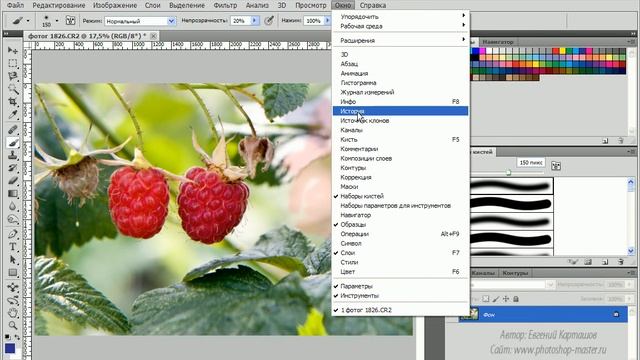The width and height of the screenshot is (640, 360).
Task: Open the Фильтр menu
Action: [x=225, y=5]
